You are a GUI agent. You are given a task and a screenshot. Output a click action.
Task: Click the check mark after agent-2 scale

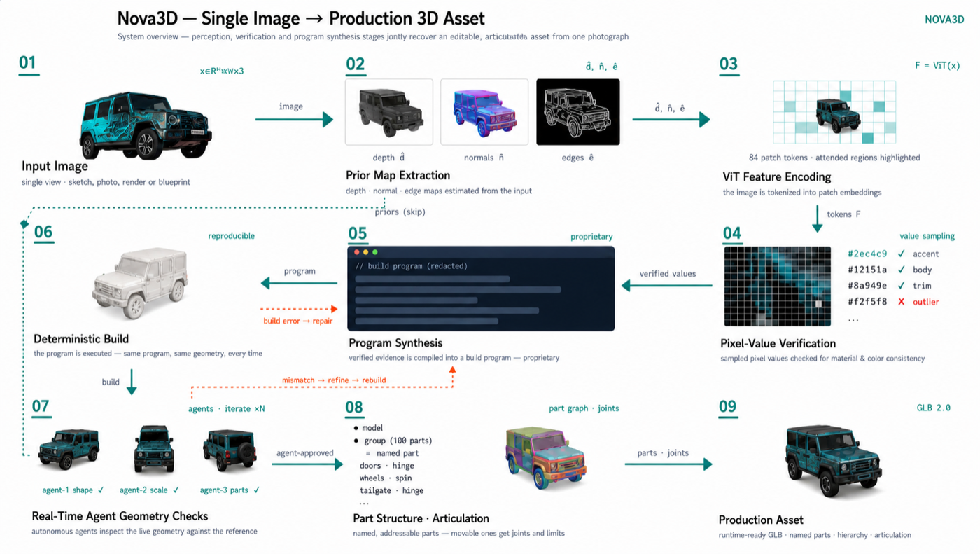176,490
